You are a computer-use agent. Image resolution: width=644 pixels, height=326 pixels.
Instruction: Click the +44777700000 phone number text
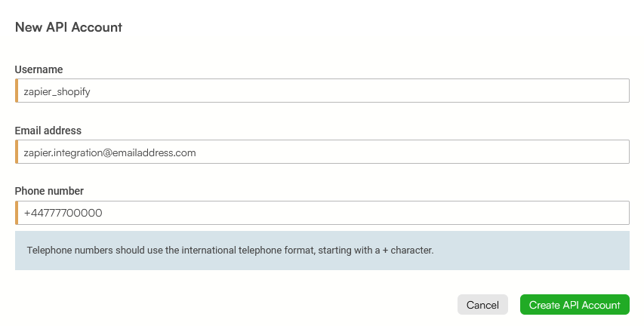[63, 213]
